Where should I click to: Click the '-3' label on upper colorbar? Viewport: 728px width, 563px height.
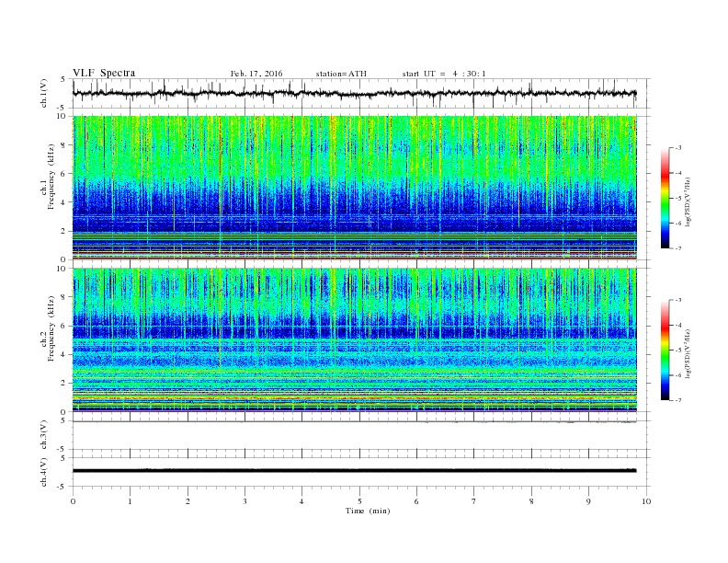(x=677, y=148)
